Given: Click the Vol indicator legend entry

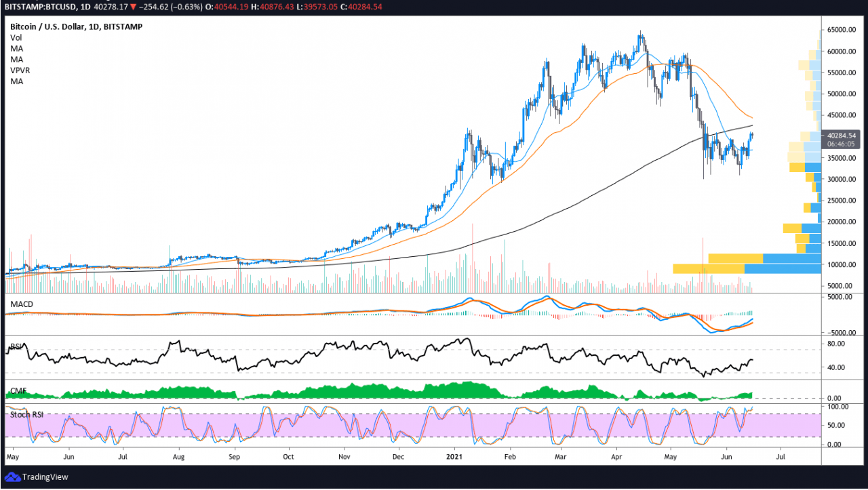Looking at the screenshot, I should click(16, 37).
